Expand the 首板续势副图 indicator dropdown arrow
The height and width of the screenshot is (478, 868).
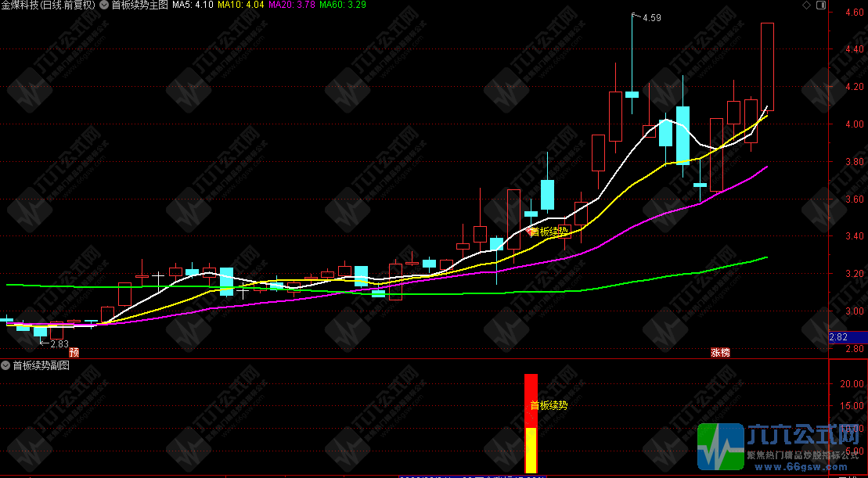6,365
